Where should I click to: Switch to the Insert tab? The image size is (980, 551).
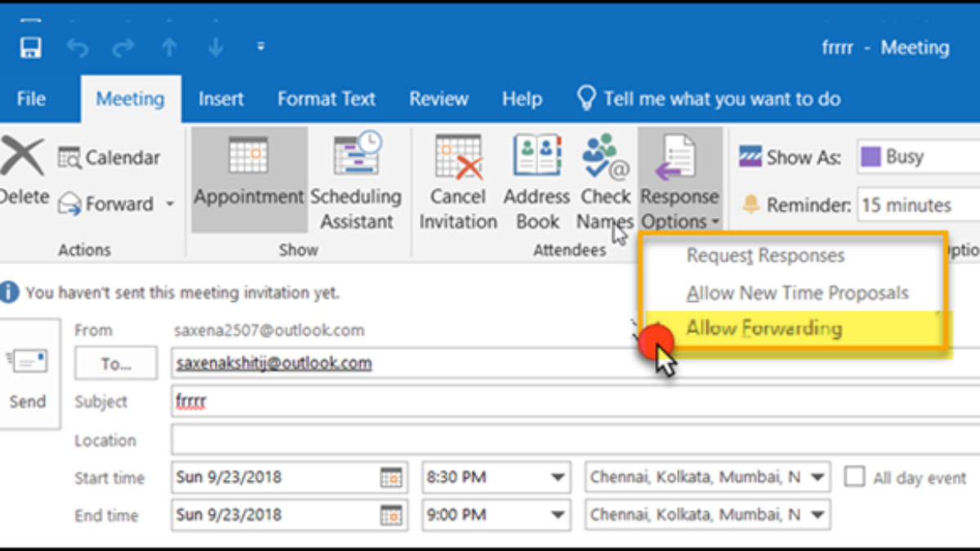[221, 99]
